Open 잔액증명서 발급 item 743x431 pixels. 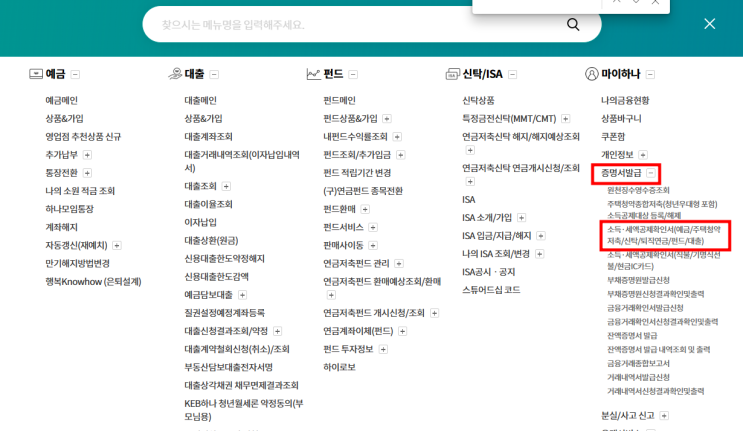coord(632,336)
